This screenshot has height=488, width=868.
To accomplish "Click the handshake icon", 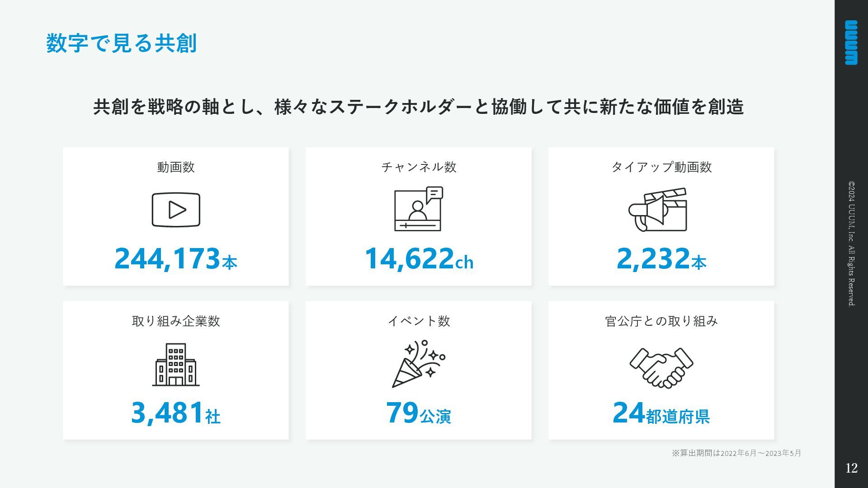I will click(661, 368).
